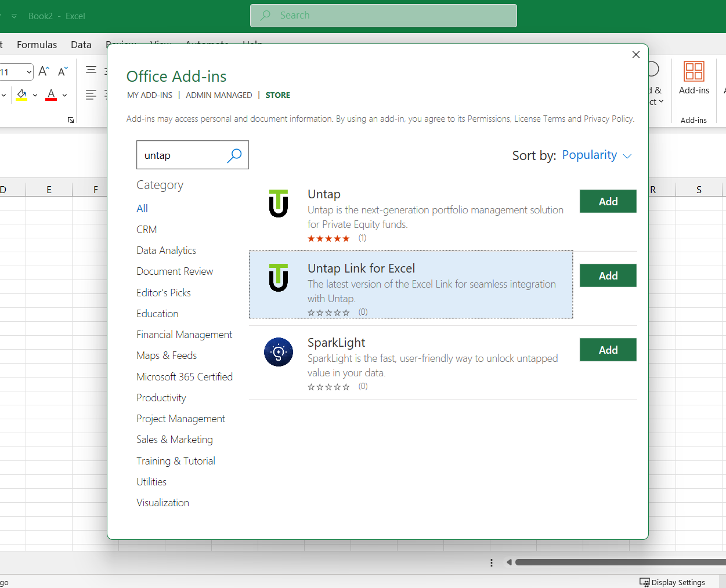Filter by Visualization category
The image size is (726, 588).
click(x=162, y=503)
